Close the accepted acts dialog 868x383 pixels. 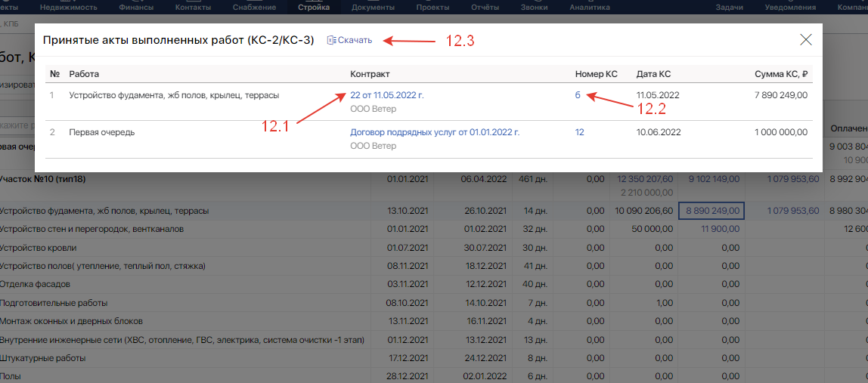click(806, 40)
